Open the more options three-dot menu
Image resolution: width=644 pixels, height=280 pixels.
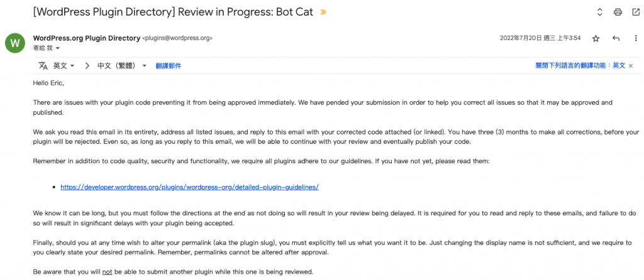point(635,38)
